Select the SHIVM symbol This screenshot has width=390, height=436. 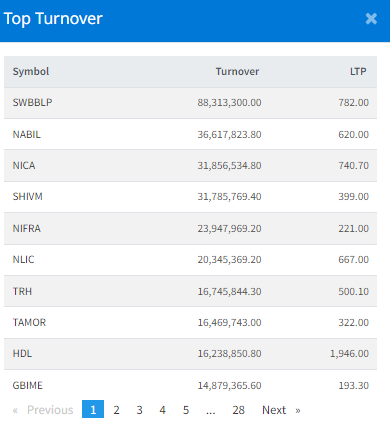pos(28,196)
